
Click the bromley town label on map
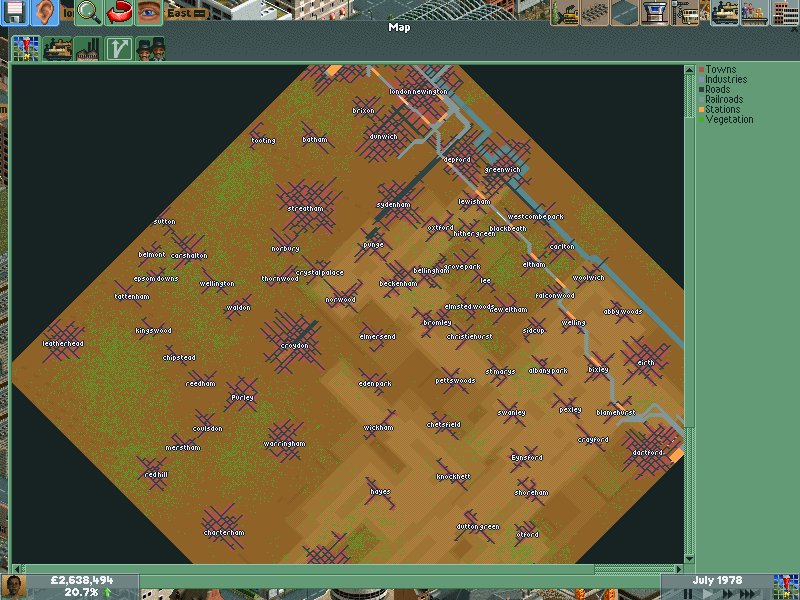[437, 323]
